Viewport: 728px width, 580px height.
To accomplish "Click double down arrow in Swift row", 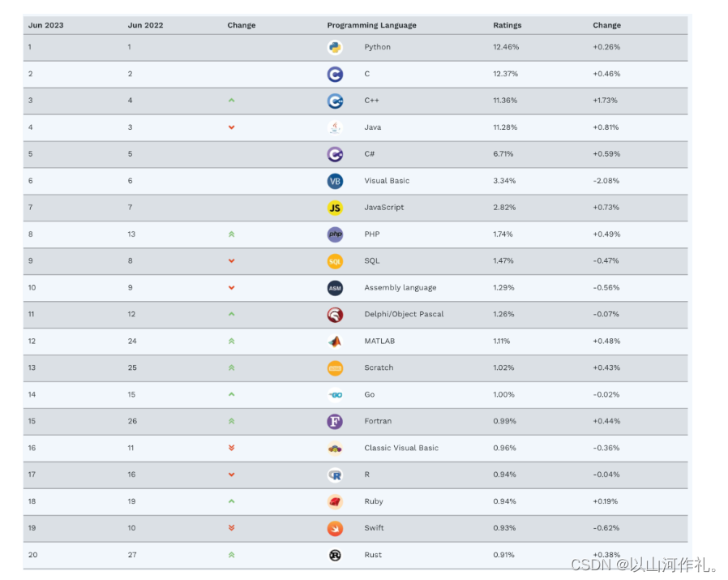I will tap(231, 528).
